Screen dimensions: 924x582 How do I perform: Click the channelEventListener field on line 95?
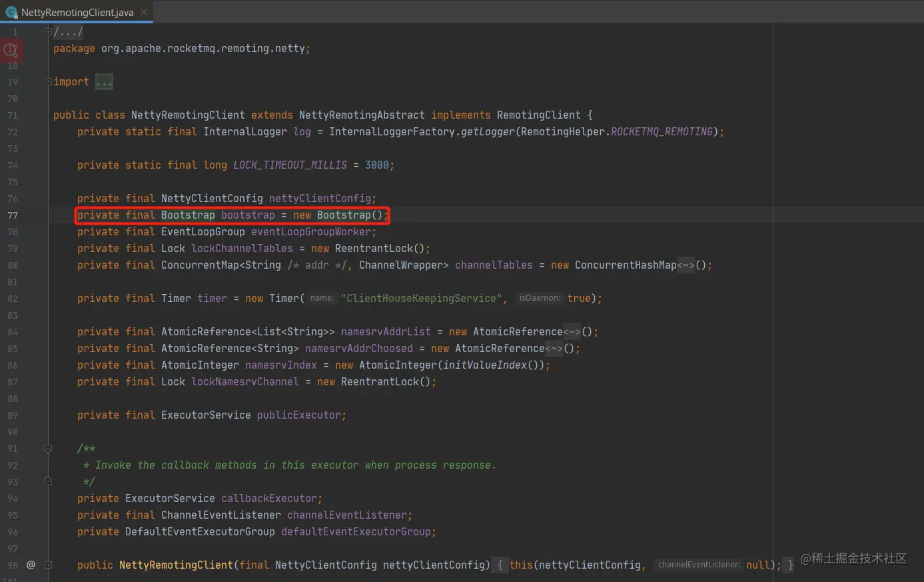[347, 515]
